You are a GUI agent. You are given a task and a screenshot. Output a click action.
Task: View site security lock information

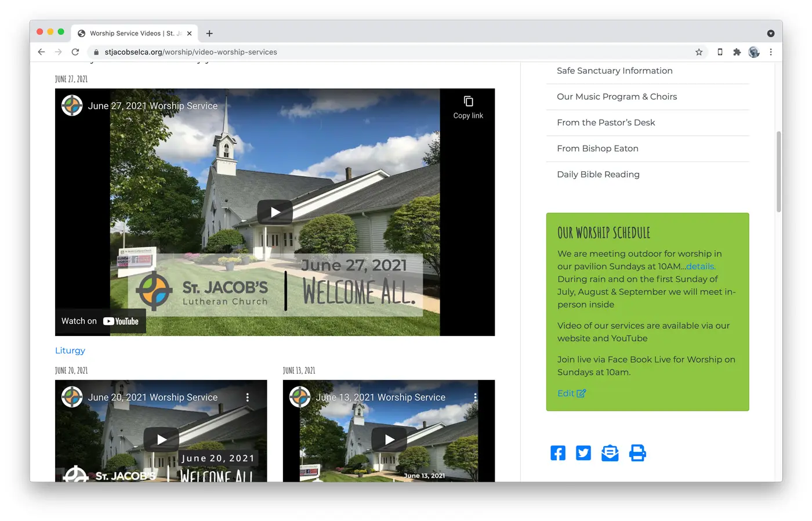click(96, 52)
